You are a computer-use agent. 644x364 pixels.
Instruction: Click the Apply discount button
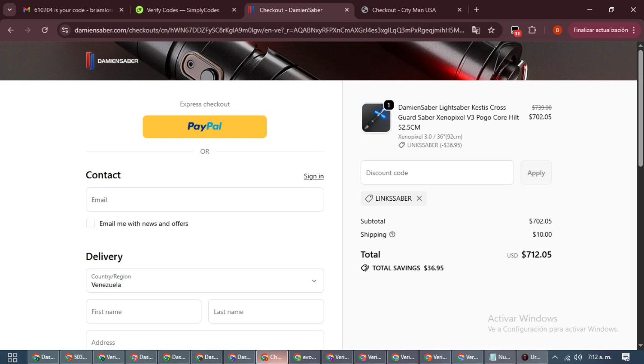536,173
